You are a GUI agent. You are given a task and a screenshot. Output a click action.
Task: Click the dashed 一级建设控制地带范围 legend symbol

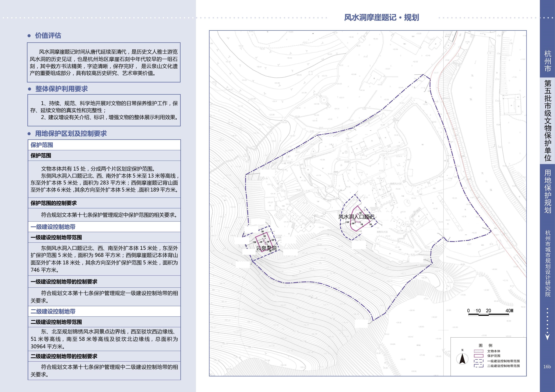[x=479, y=361]
